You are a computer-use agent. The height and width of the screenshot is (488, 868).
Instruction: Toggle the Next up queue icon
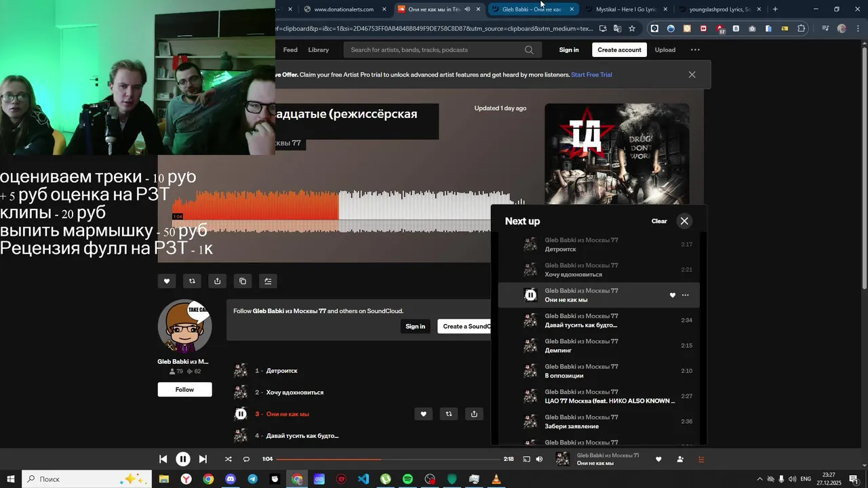point(701,459)
